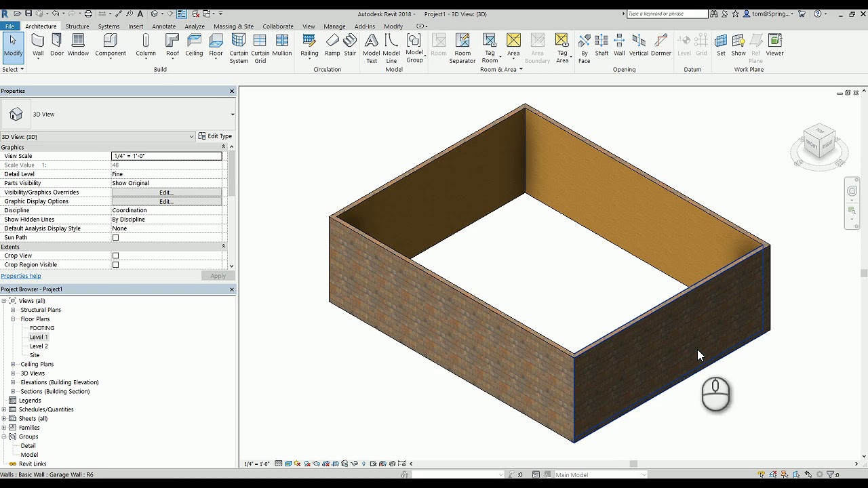Image resolution: width=868 pixels, height=488 pixels.
Task: Select the Mullion tool
Action: click(282, 45)
